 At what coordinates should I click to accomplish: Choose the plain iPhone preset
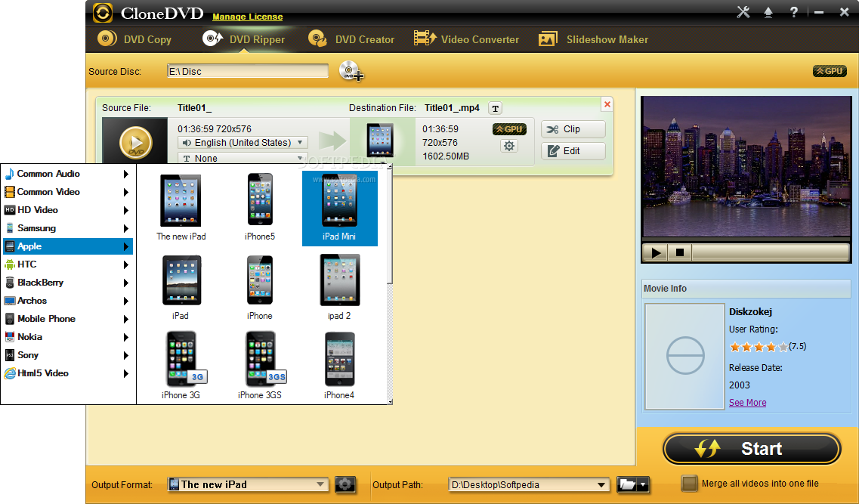click(260, 287)
